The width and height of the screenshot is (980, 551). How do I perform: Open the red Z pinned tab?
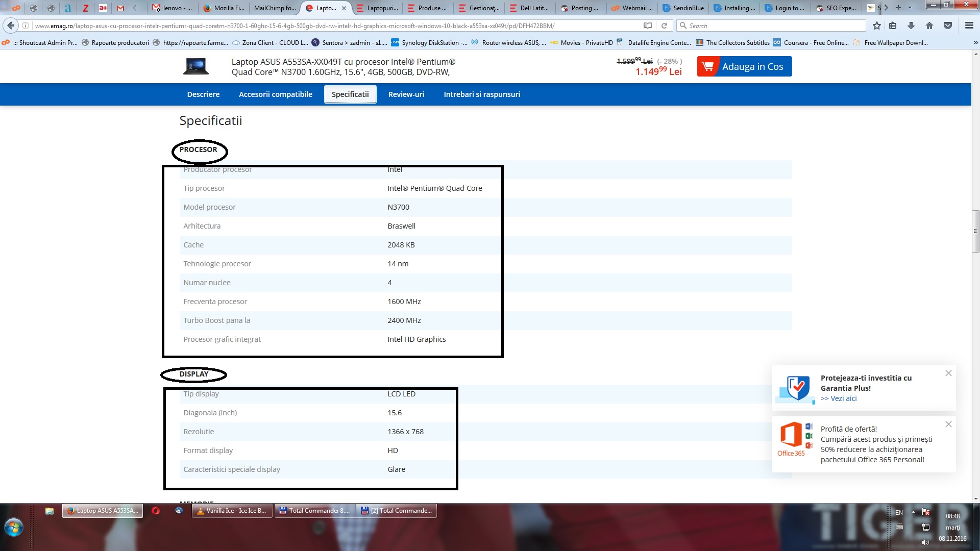coord(85,8)
